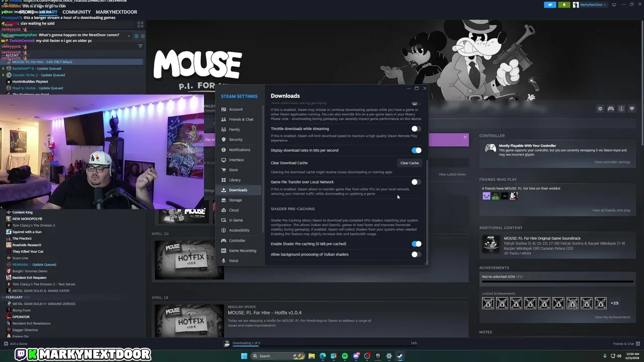Select NEW MONOPOLY in the game list

(27, 219)
